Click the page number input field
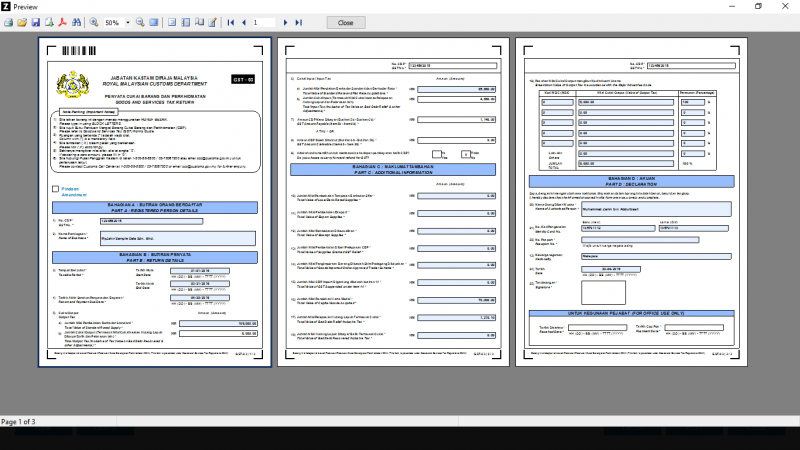Image resolution: width=800 pixels, height=450 pixels. (265, 22)
